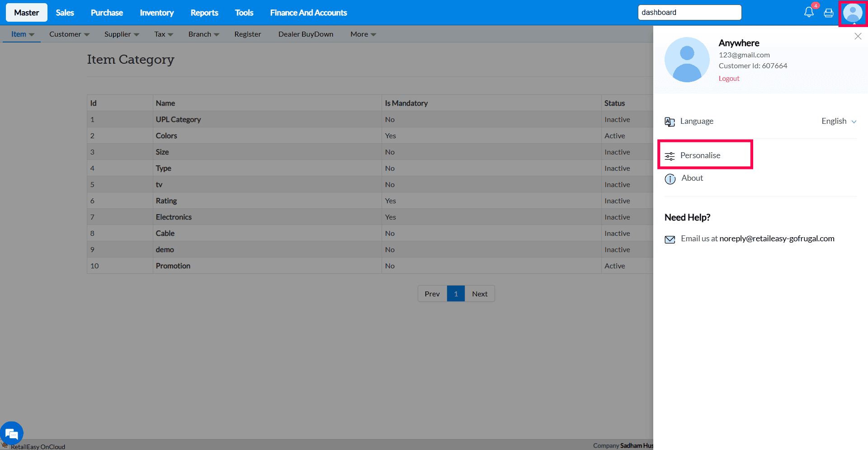Image resolution: width=868 pixels, height=450 pixels.
Task: Click the printer icon in top bar
Action: 829,13
